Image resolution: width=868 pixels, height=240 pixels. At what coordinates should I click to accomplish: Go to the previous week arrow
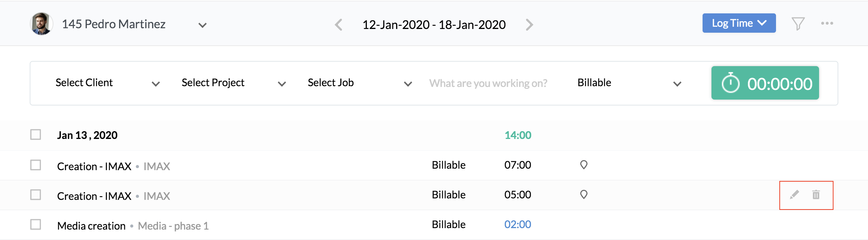point(338,25)
